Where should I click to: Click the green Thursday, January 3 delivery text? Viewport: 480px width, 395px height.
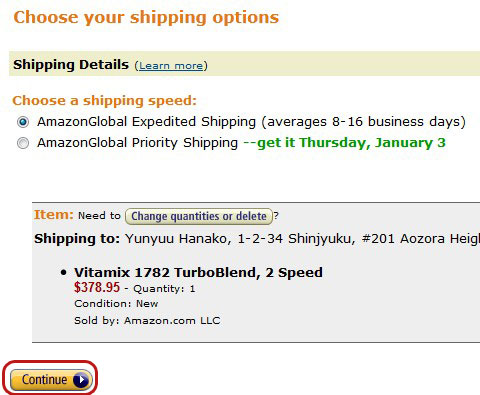coord(345,143)
